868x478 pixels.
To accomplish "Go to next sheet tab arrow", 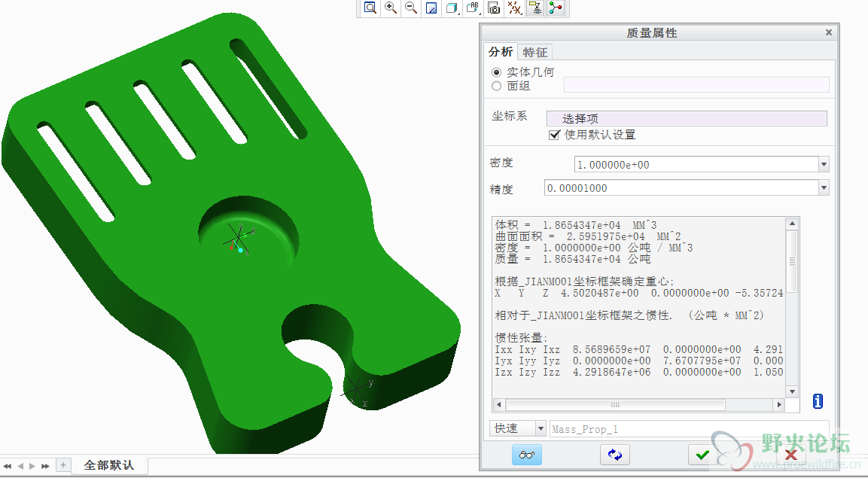I will click(32, 466).
